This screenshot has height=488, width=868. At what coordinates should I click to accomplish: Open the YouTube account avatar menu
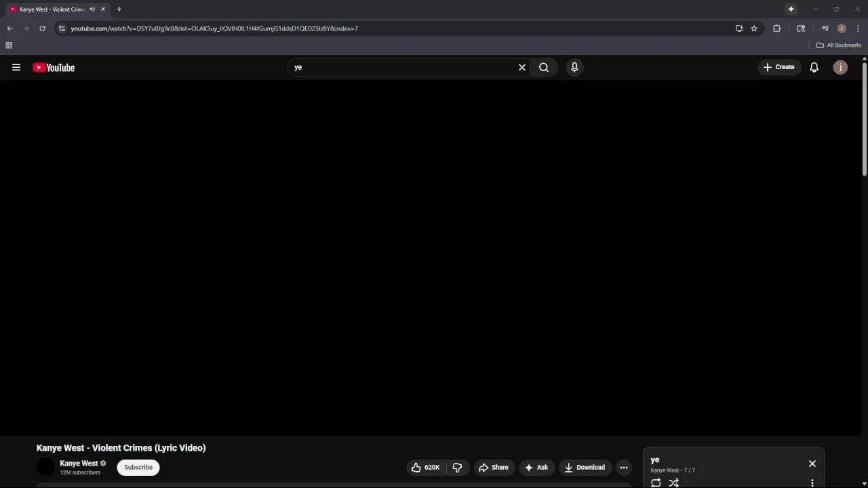coord(840,67)
